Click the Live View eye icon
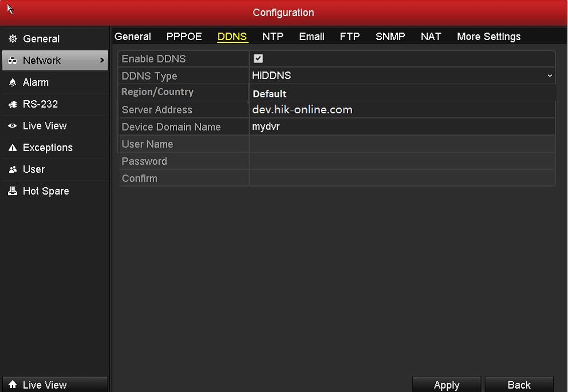 point(13,126)
